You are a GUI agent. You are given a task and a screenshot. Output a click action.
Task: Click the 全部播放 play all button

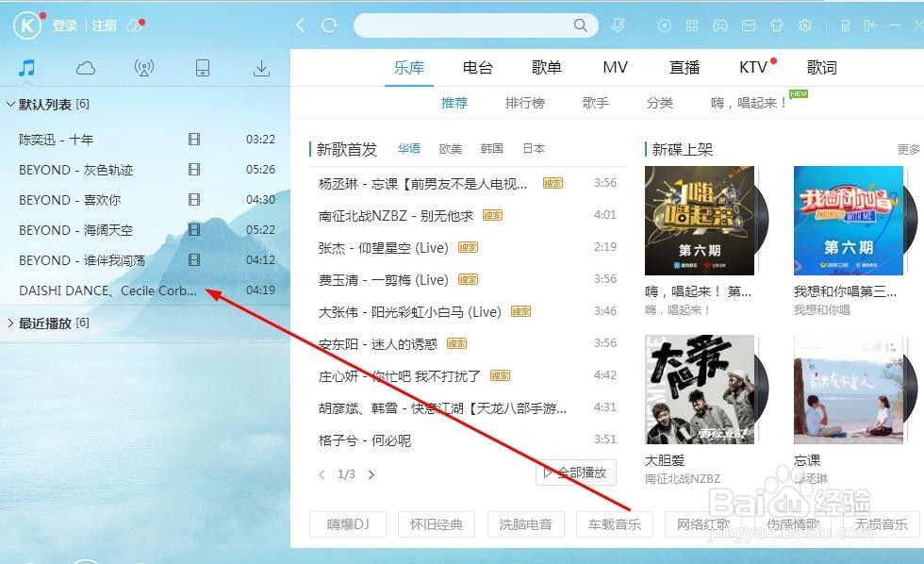click(576, 473)
